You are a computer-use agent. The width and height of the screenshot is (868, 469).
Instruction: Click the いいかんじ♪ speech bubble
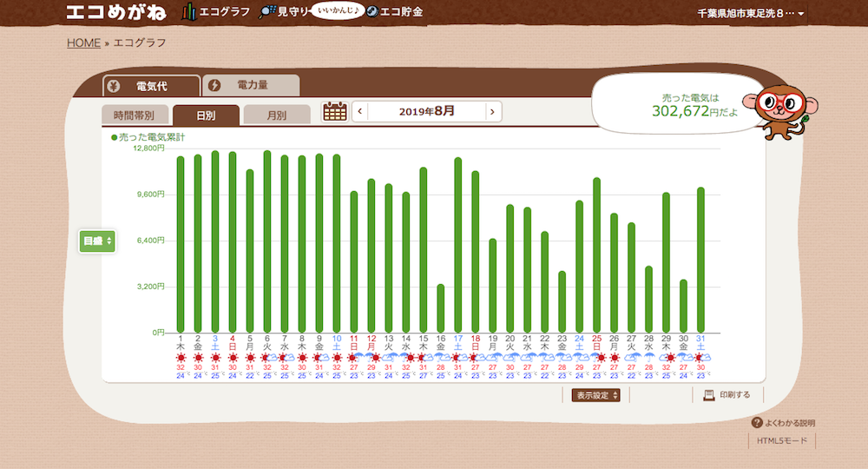(337, 10)
